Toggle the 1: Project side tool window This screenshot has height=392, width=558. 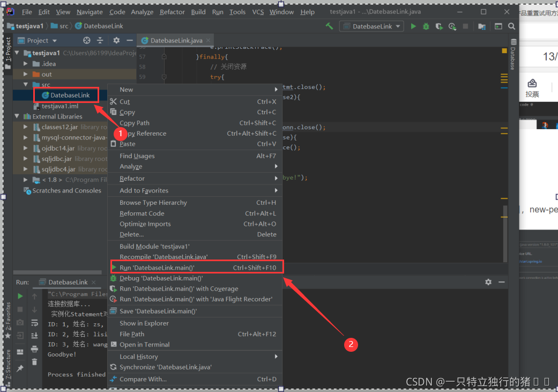point(8,53)
